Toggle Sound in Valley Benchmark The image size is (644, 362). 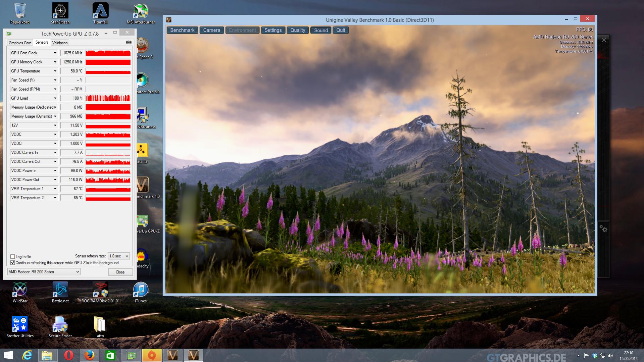(x=321, y=30)
